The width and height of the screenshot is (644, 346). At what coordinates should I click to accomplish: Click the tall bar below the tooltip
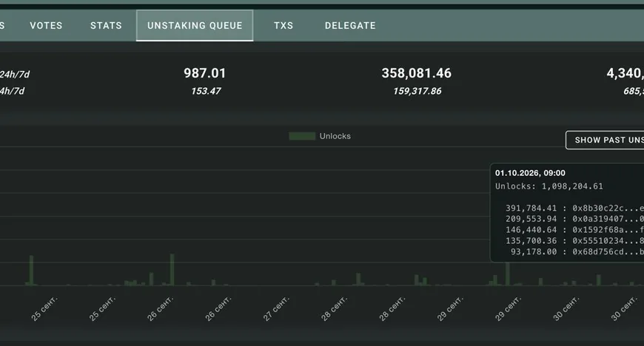coord(508,274)
